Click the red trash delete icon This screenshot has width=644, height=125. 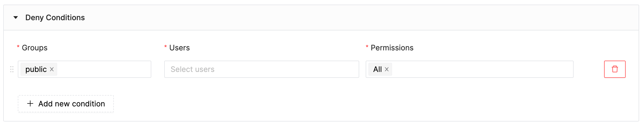point(615,69)
